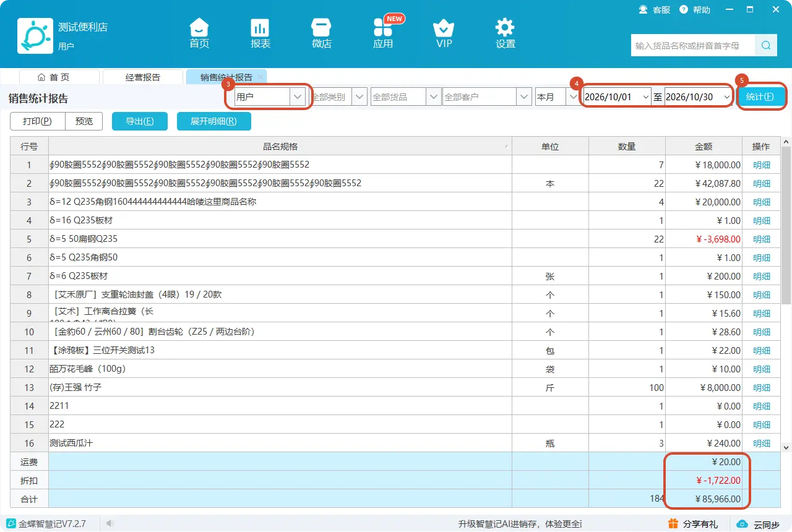Click the 客服 customer service icon
The height and width of the screenshot is (532, 792).
click(643, 10)
